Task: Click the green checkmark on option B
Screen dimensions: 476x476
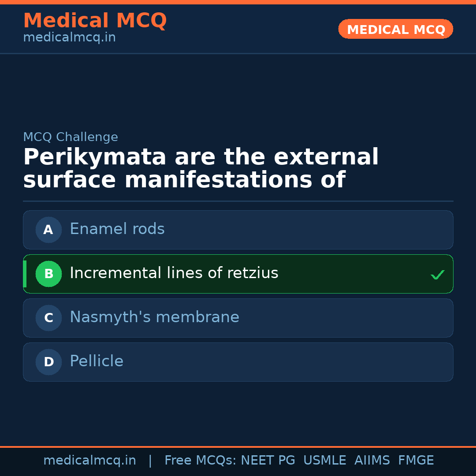Action: click(437, 275)
